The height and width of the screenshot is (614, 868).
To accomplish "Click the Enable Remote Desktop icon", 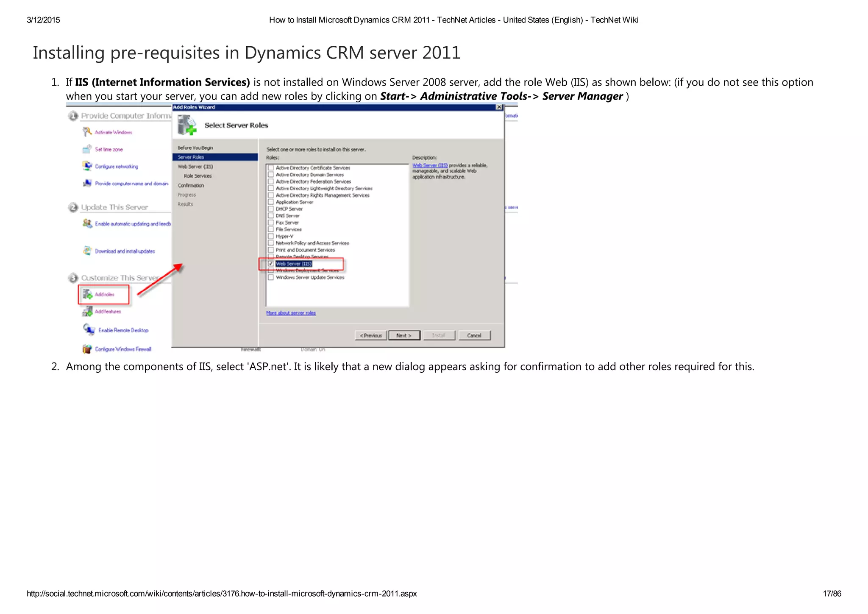I will pyautogui.click(x=89, y=329).
